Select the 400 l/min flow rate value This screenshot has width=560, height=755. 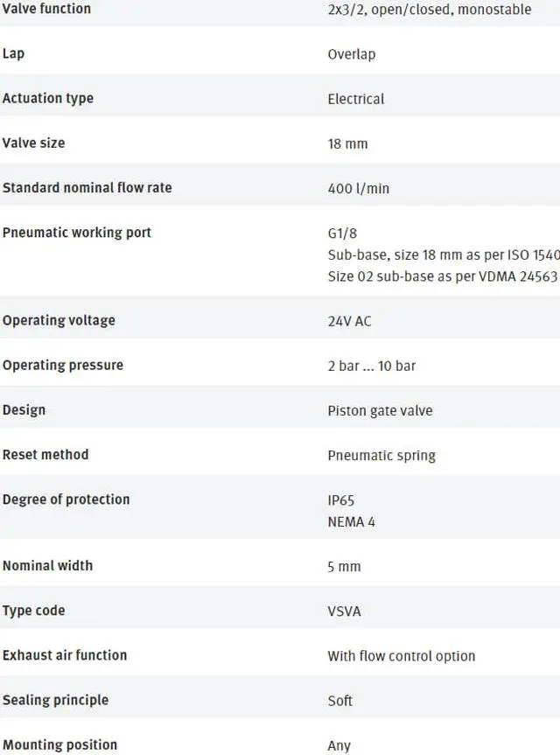click(x=357, y=188)
